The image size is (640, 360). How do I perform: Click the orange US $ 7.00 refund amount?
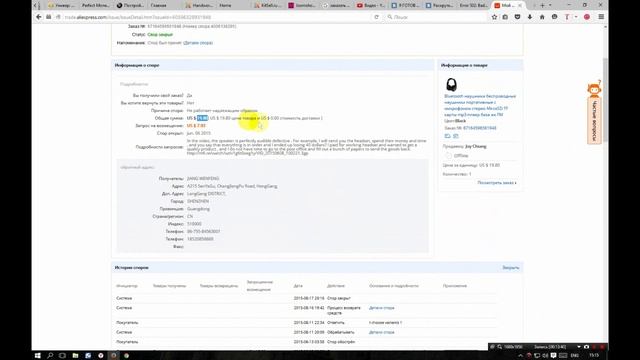tap(196, 126)
